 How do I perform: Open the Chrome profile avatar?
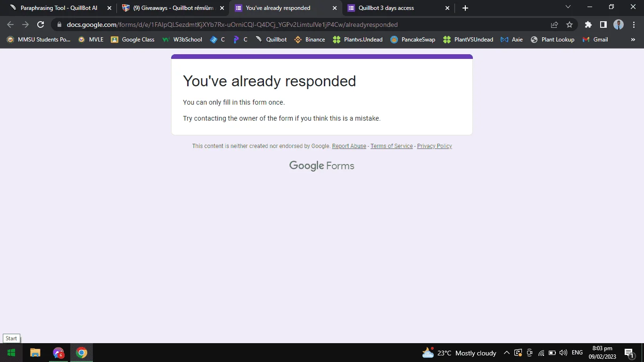[x=619, y=25]
